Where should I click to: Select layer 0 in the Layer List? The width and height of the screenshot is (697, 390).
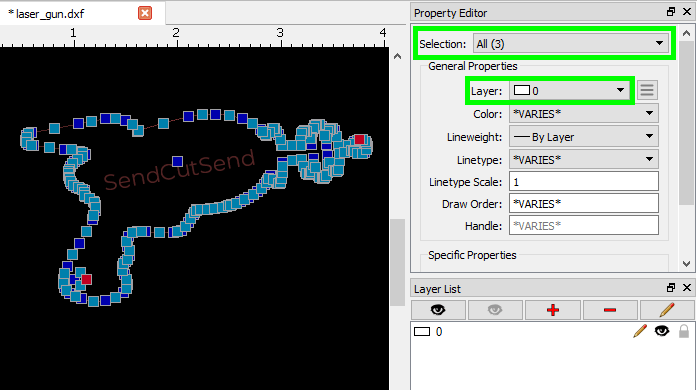552,332
